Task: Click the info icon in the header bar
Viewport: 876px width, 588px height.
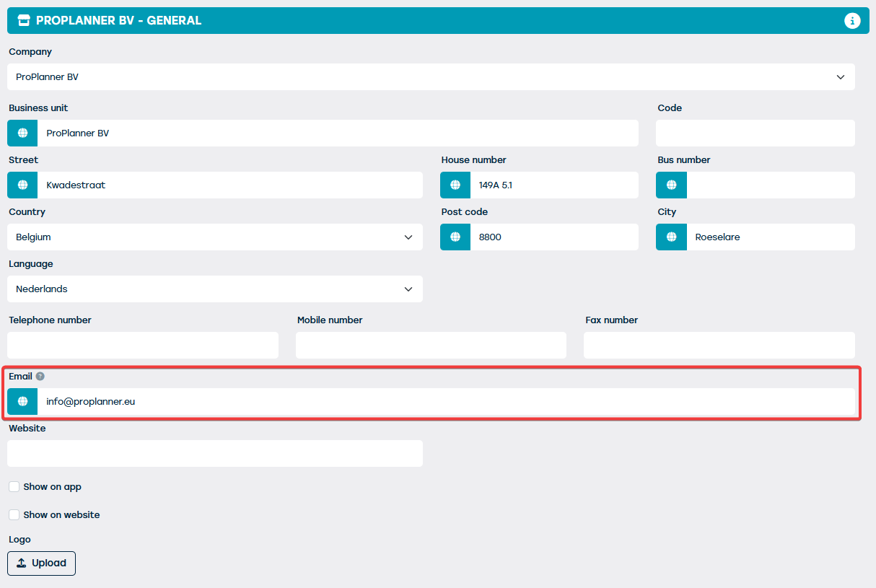Action: 852,21
